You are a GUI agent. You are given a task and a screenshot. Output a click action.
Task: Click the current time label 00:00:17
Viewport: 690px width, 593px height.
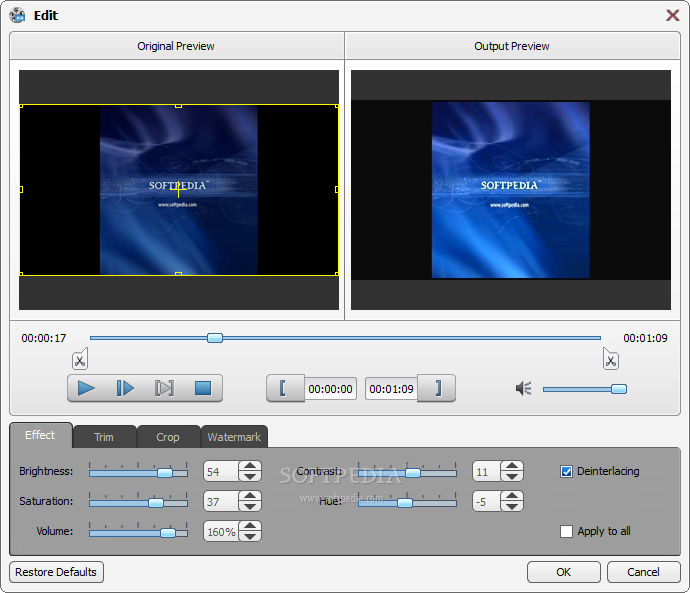(x=44, y=338)
